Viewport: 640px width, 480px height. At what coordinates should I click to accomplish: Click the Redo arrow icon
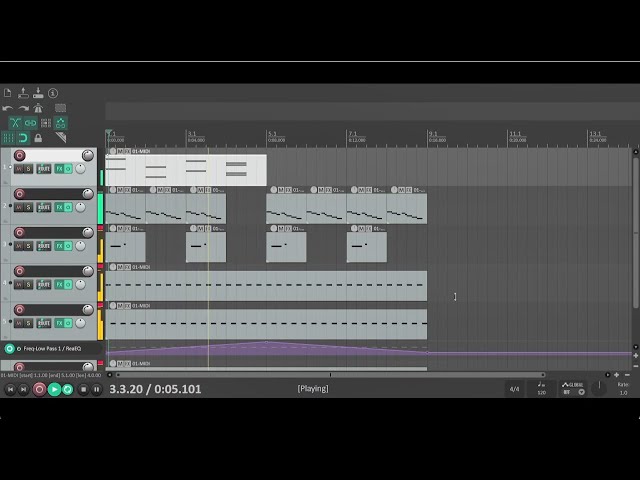23,108
